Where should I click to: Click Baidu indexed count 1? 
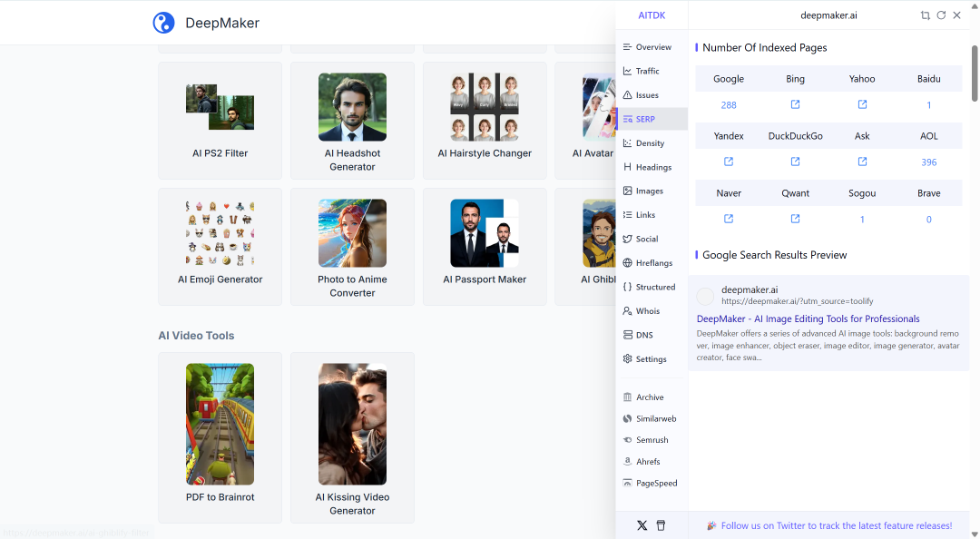(929, 105)
